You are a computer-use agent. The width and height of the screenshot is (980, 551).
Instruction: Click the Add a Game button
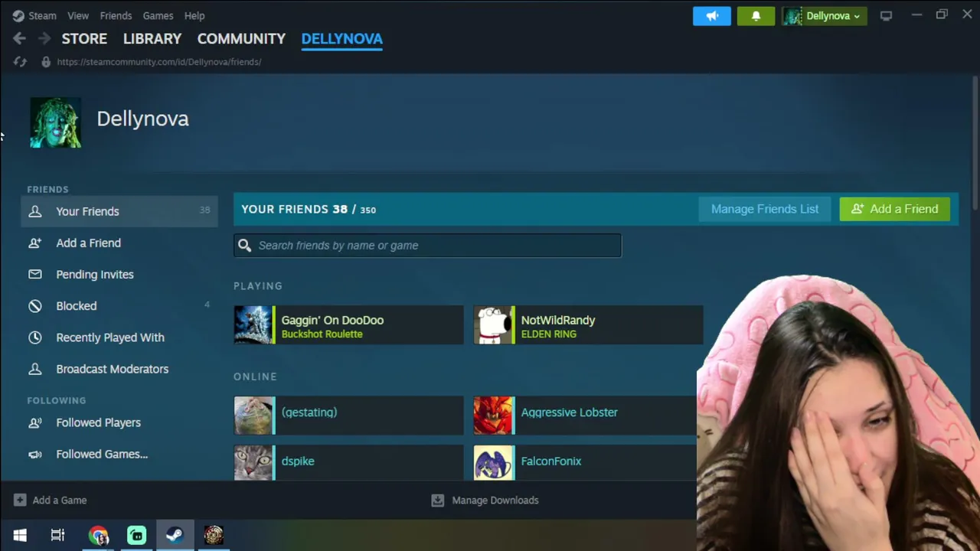[x=51, y=500]
